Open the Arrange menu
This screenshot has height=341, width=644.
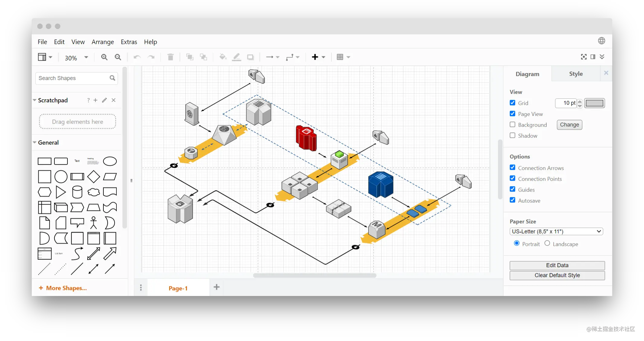(x=103, y=42)
